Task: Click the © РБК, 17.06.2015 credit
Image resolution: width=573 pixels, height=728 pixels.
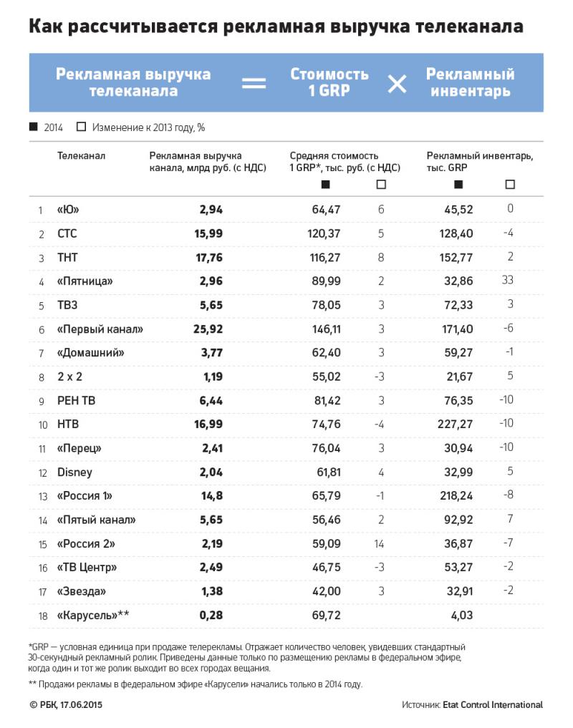Action: pyautogui.click(x=66, y=705)
